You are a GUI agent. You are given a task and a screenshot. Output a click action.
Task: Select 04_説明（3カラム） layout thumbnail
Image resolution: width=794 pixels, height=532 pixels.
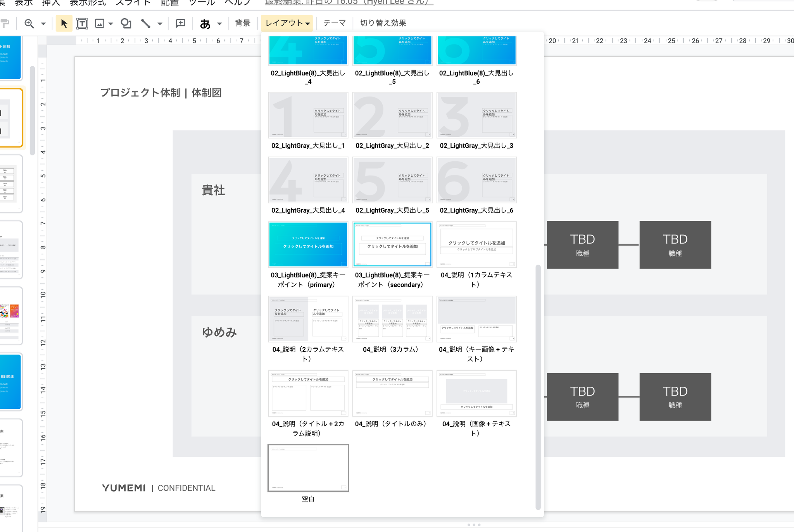pyautogui.click(x=392, y=319)
